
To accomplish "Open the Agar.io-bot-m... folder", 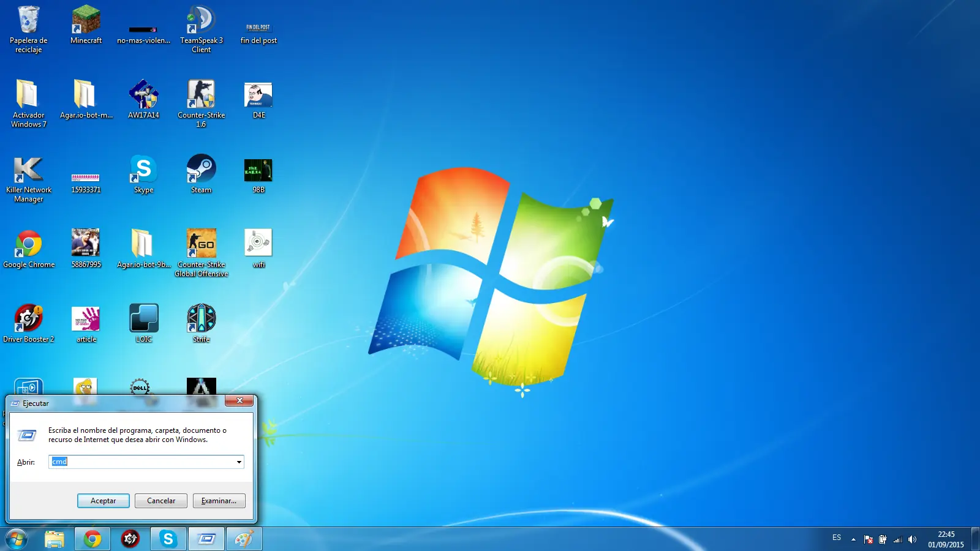I will [x=86, y=99].
